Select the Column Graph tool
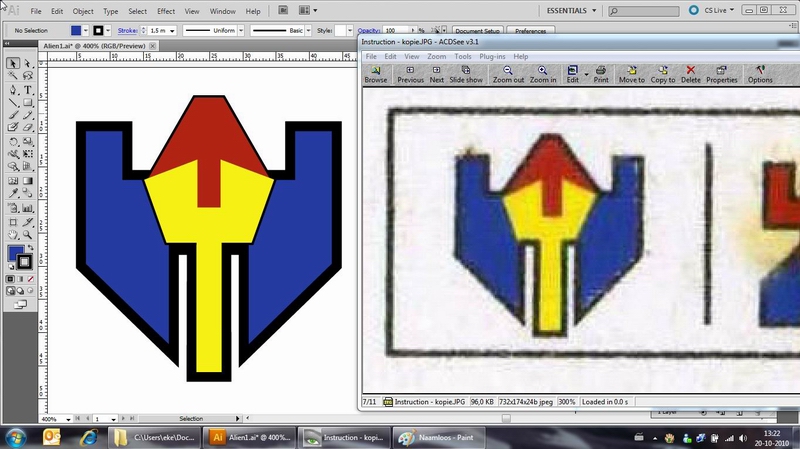Image resolution: width=800 pixels, height=449 pixels. [x=28, y=208]
